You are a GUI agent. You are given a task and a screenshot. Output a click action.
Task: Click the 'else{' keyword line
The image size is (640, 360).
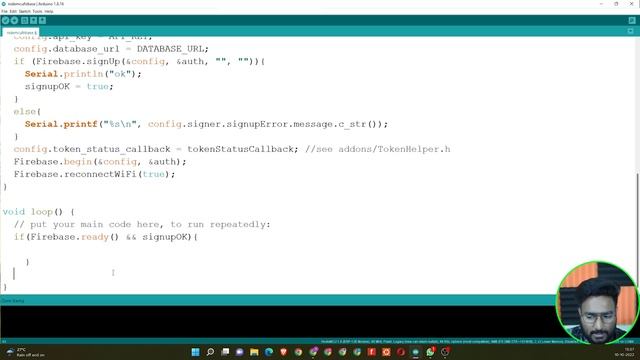27,111
